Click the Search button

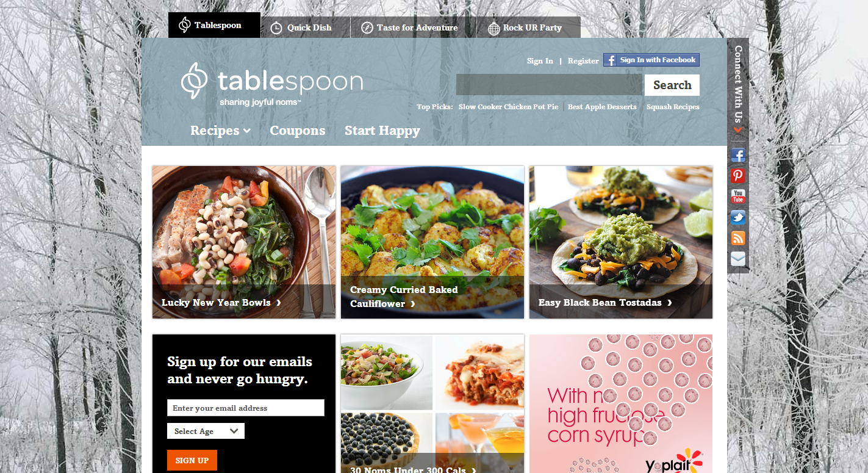(x=672, y=85)
